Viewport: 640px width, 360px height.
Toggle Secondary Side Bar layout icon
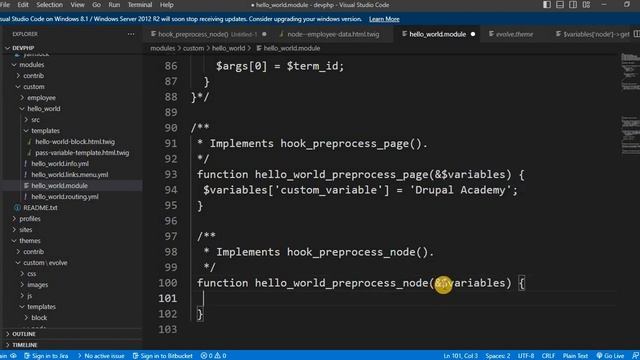(573, 5)
